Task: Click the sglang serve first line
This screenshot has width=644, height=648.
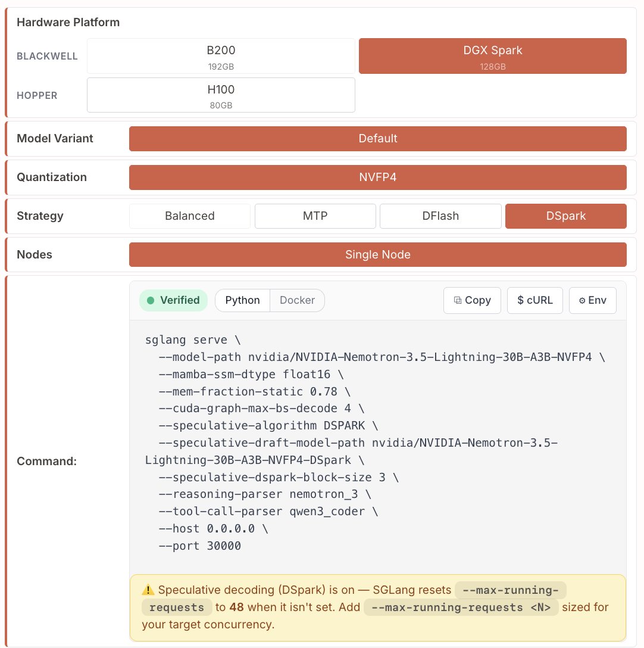Action: tap(192, 340)
